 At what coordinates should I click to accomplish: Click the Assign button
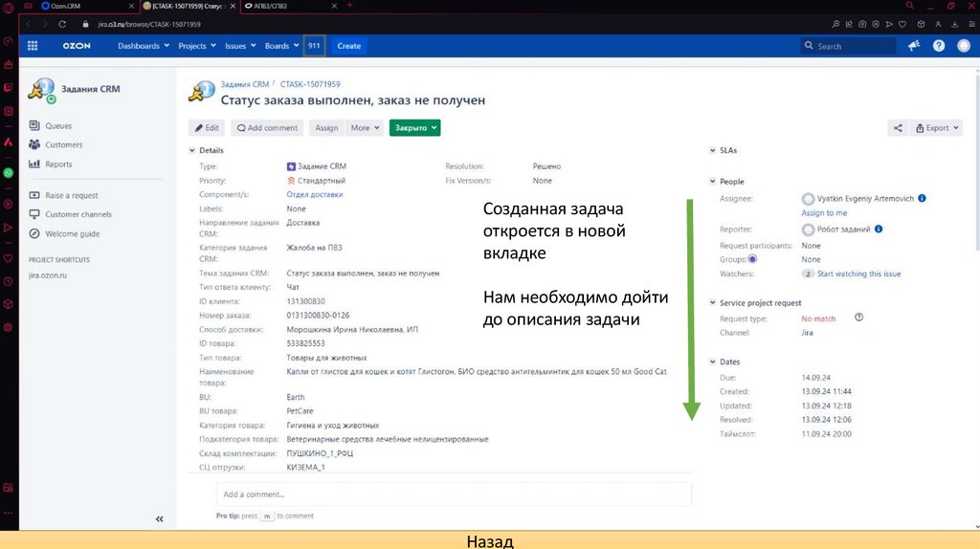pyautogui.click(x=326, y=128)
